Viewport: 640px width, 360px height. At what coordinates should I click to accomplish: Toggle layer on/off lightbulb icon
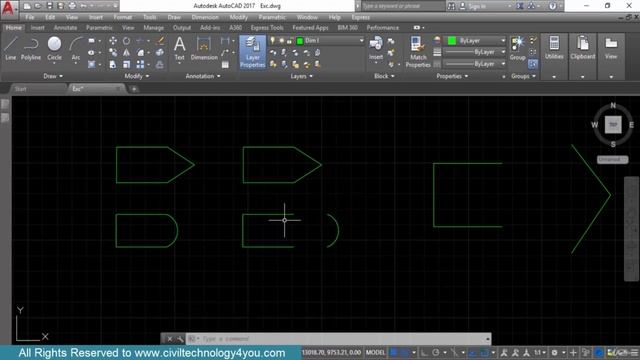(x=273, y=40)
